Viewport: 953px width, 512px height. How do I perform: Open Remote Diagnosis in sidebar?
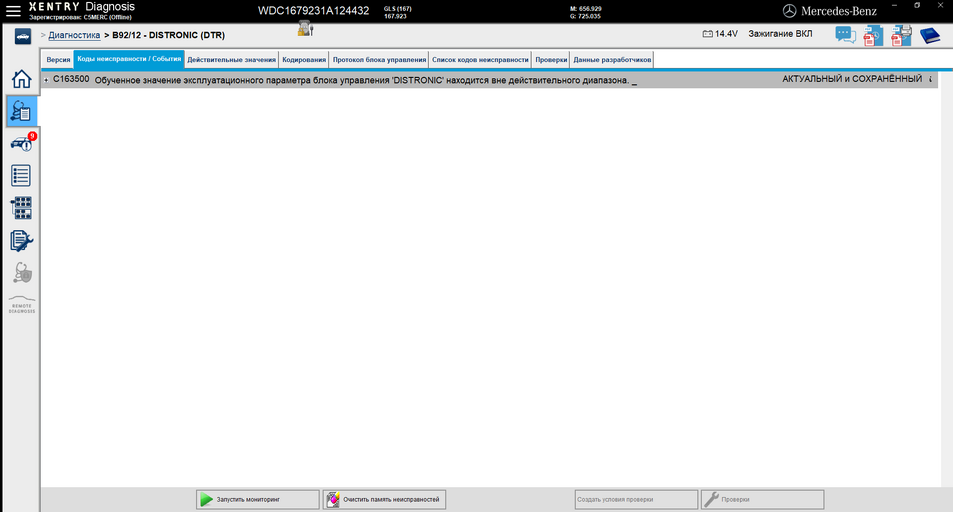(22, 305)
